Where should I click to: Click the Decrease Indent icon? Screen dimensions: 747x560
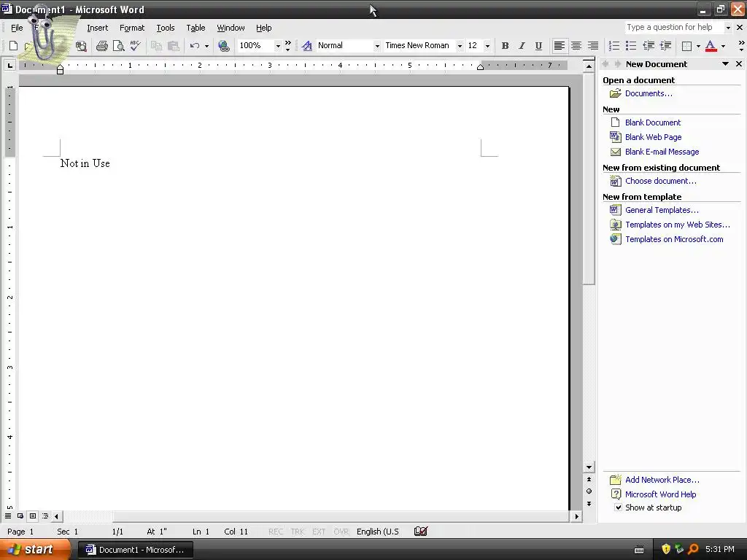pyautogui.click(x=649, y=46)
